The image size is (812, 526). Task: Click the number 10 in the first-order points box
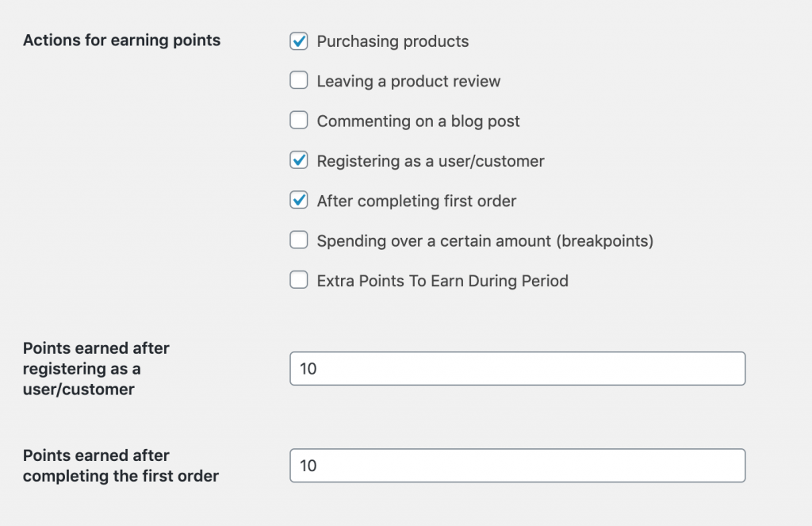point(308,466)
